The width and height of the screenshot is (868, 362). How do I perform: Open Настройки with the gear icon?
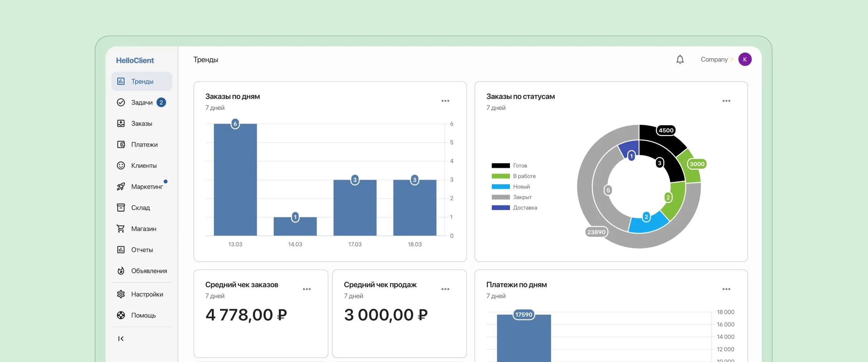point(121,294)
